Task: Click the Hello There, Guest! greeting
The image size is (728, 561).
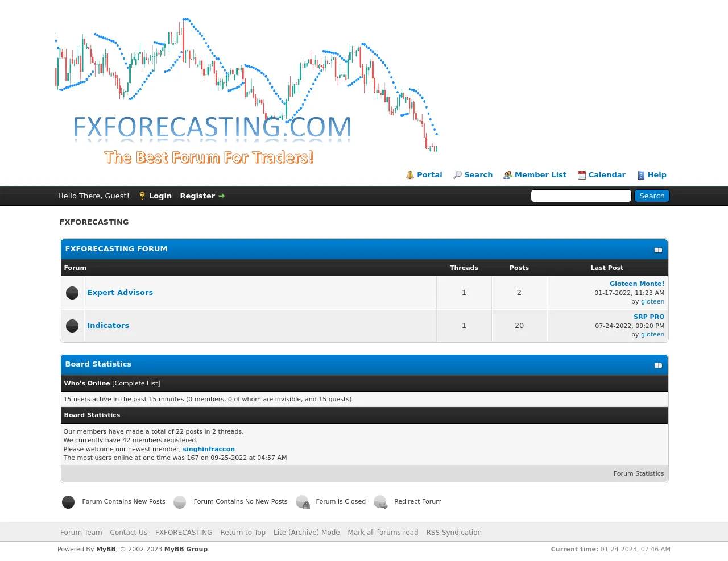Action: coord(94,196)
